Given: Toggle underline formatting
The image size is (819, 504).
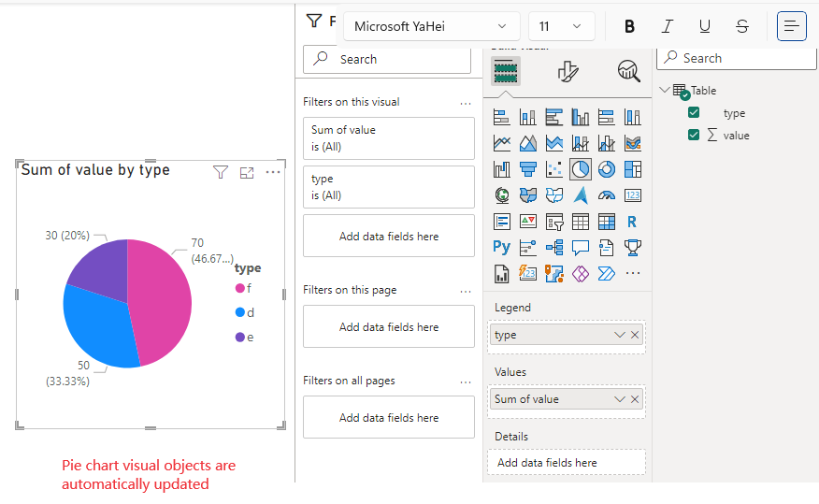Looking at the screenshot, I should point(705,26).
